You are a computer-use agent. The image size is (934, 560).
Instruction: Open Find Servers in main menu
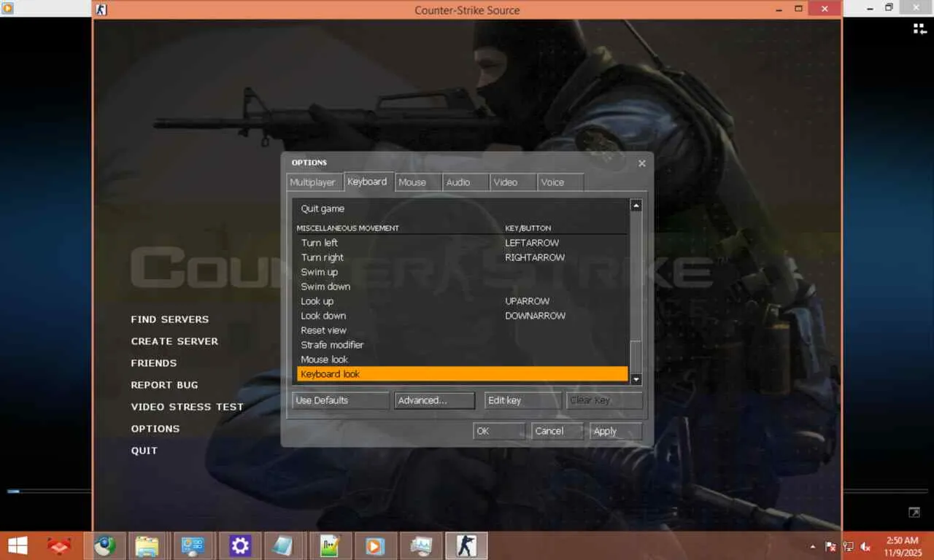coord(170,319)
